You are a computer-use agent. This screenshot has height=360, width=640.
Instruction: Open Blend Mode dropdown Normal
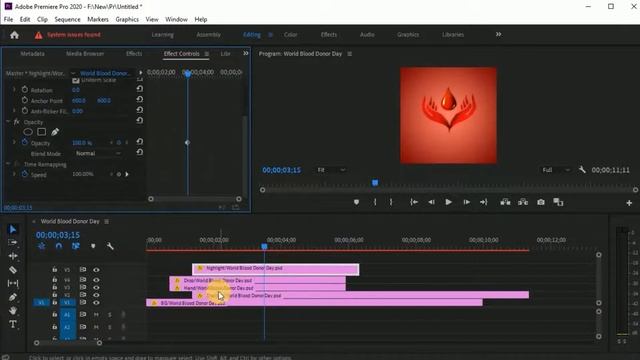coord(98,153)
